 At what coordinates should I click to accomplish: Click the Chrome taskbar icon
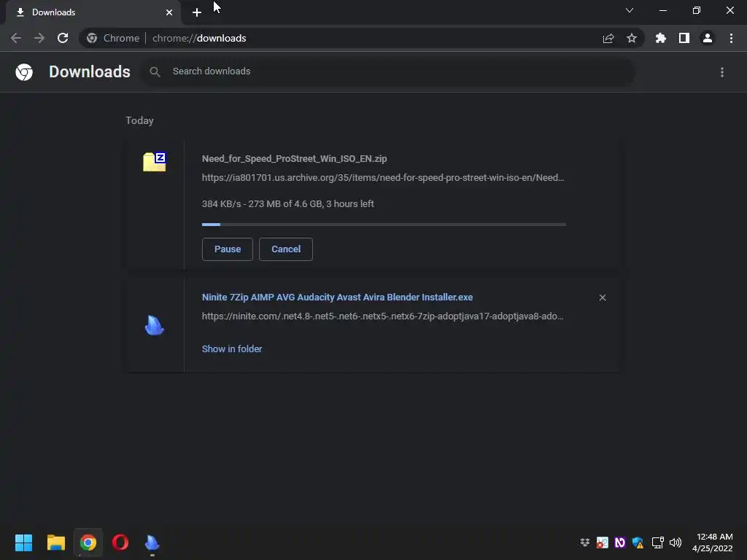pyautogui.click(x=88, y=542)
